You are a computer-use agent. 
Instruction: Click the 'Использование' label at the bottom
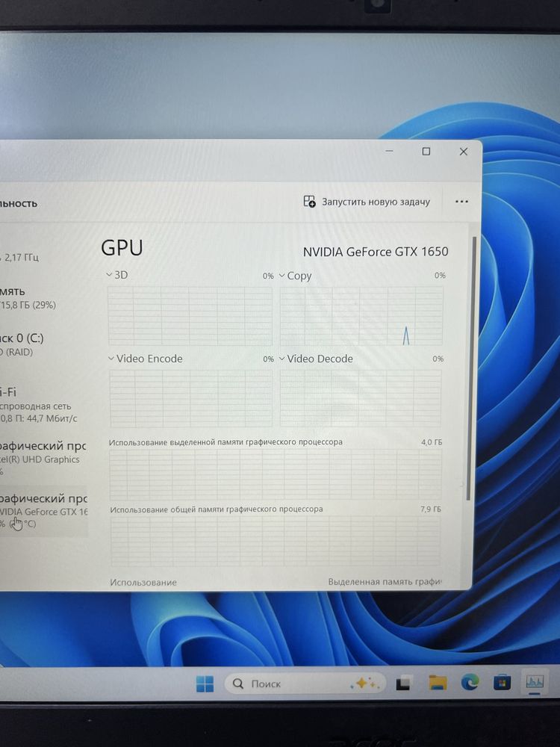click(143, 582)
